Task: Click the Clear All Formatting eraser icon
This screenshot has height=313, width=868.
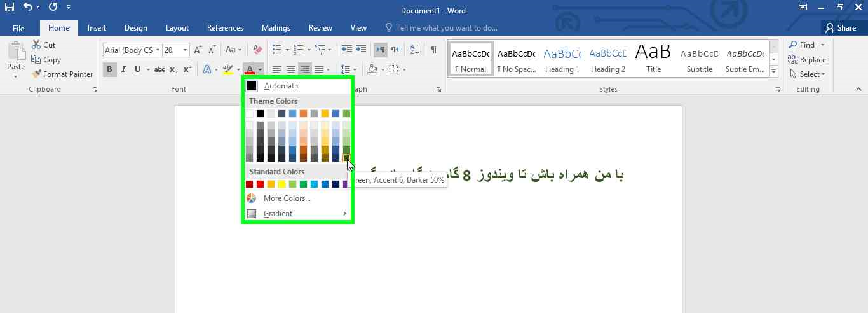Action: [257, 50]
